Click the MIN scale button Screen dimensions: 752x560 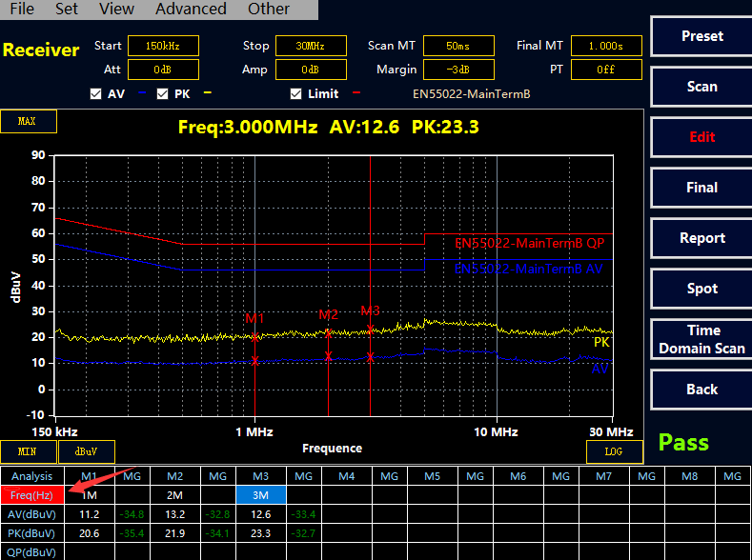(x=28, y=451)
